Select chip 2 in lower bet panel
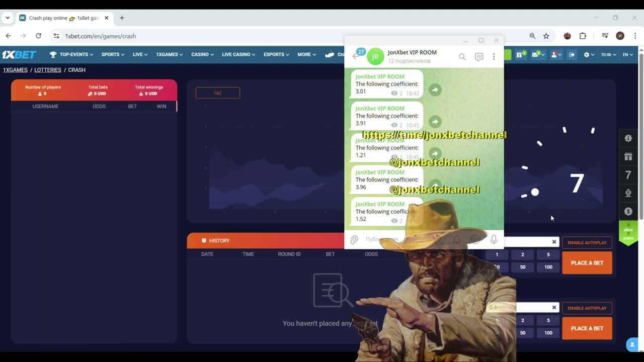The height and width of the screenshot is (362, 644). (x=523, y=320)
